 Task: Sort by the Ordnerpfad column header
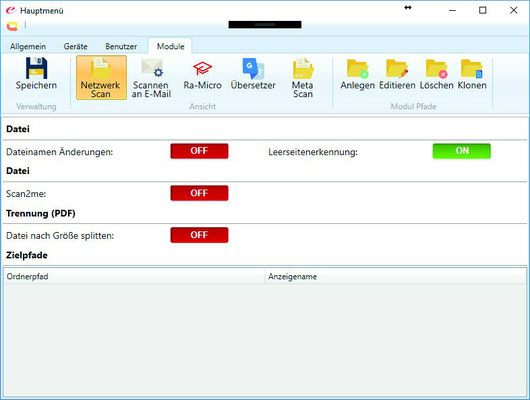(x=135, y=277)
